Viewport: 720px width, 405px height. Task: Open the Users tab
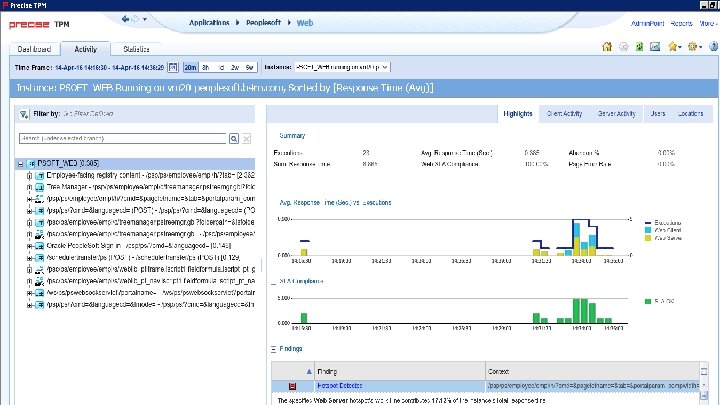658,114
